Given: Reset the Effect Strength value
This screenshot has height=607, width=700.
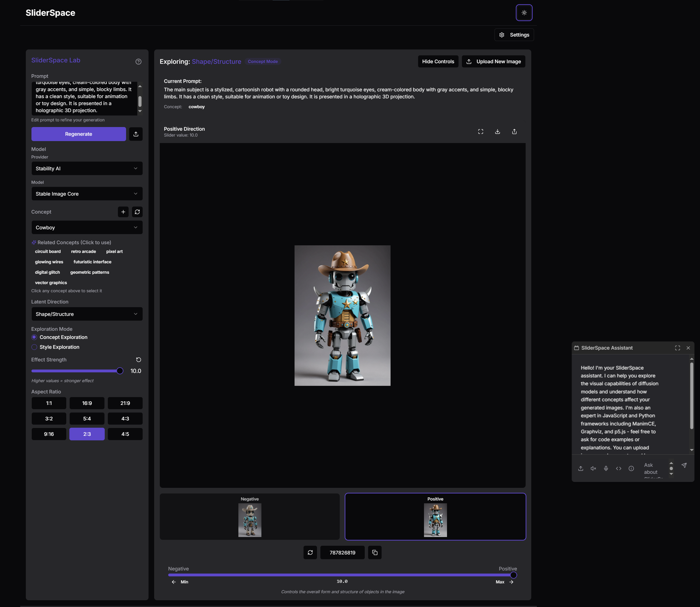Looking at the screenshot, I should 138,360.
